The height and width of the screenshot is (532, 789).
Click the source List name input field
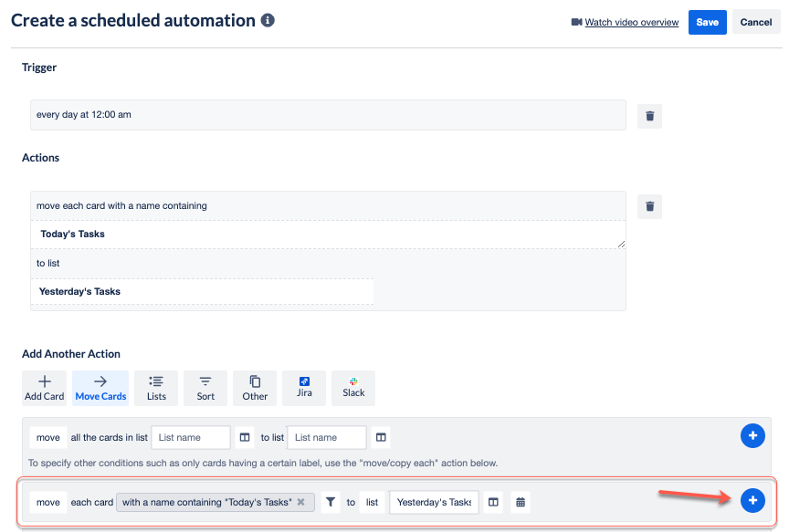click(191, 437)
